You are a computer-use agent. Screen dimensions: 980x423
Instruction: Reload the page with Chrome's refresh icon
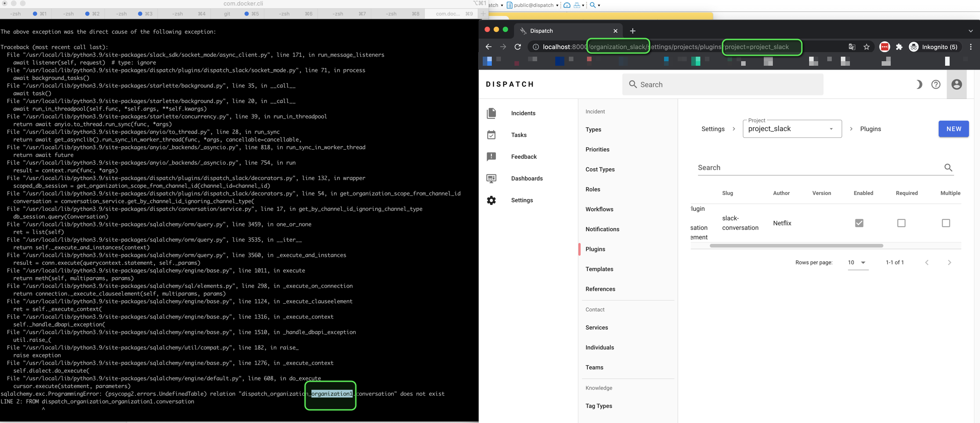pos(518,47)
